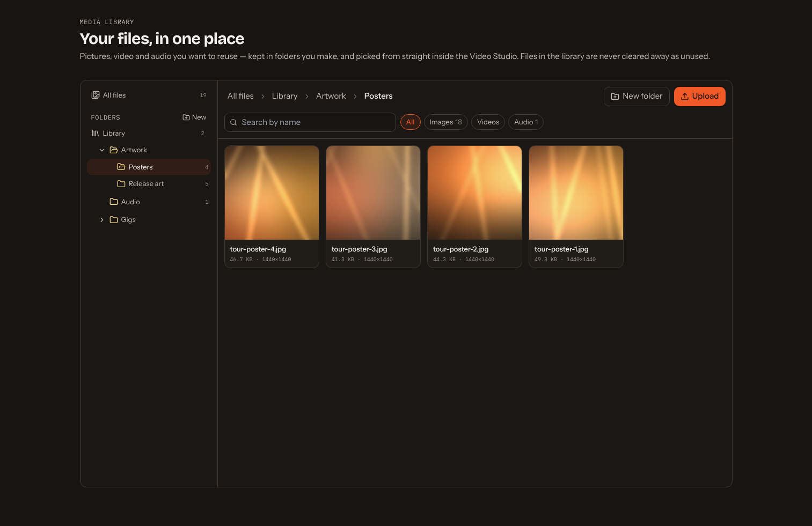812x526 pixels.
Task: Focus the Search by name field
Action: pyautogui.click(x=310, y=122)
